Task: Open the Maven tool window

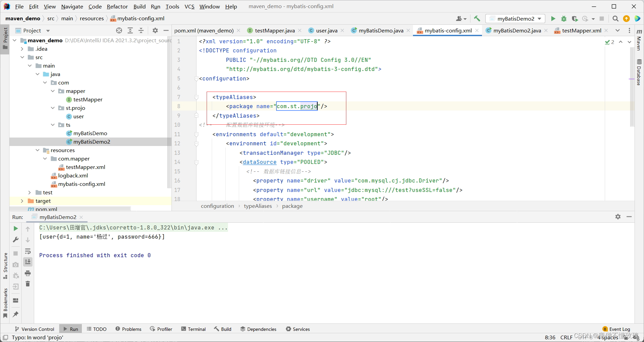Action: 639,40
